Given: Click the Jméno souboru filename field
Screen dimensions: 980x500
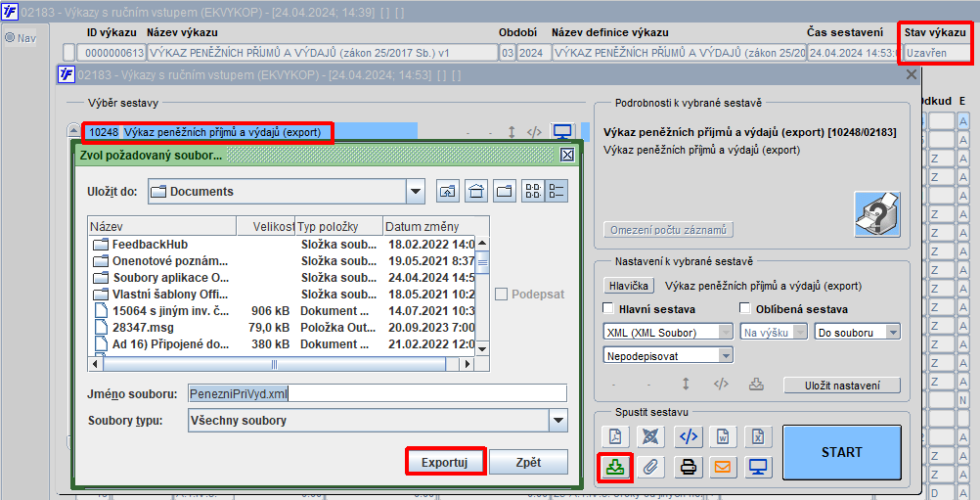Looking at the screenshot, I should tap(378, 393).
